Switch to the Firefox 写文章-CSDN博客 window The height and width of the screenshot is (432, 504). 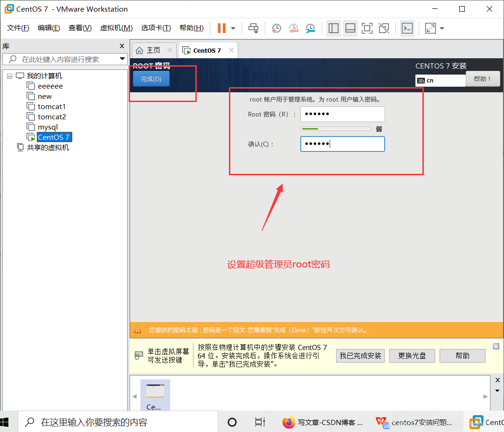coord(323,422)
